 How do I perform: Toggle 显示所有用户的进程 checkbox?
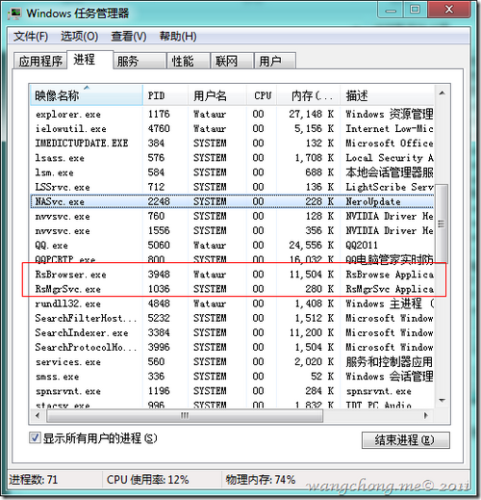click(35, 438)
